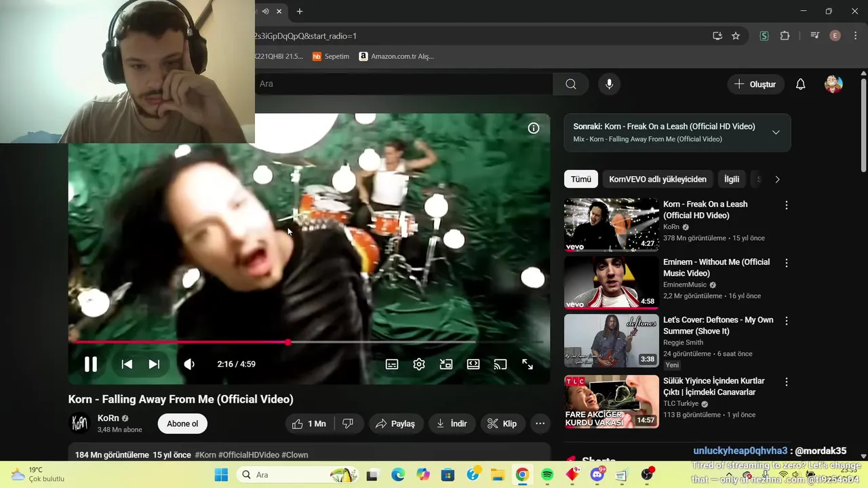Subscribe with the Abone ol button
868x488 pixels.
182,424
